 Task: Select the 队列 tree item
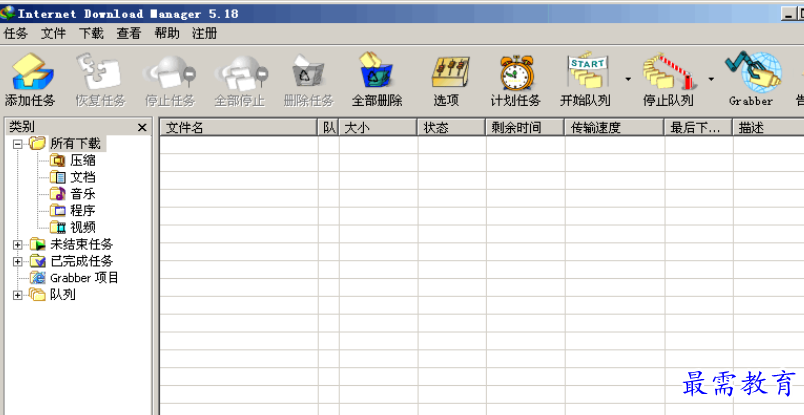63,295
